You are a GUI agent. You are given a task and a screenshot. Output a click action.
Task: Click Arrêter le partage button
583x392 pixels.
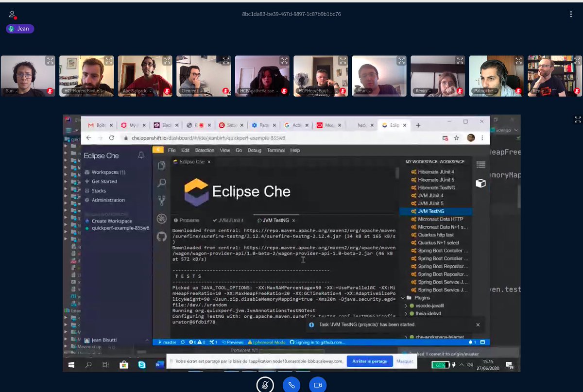click(x=369, y=361)
